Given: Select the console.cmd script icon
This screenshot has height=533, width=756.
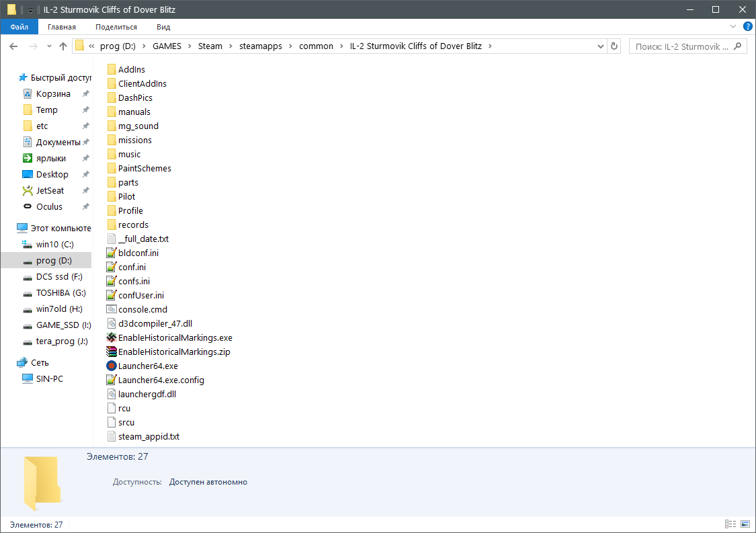Looking at the screenshot, I should pos(112,309).
